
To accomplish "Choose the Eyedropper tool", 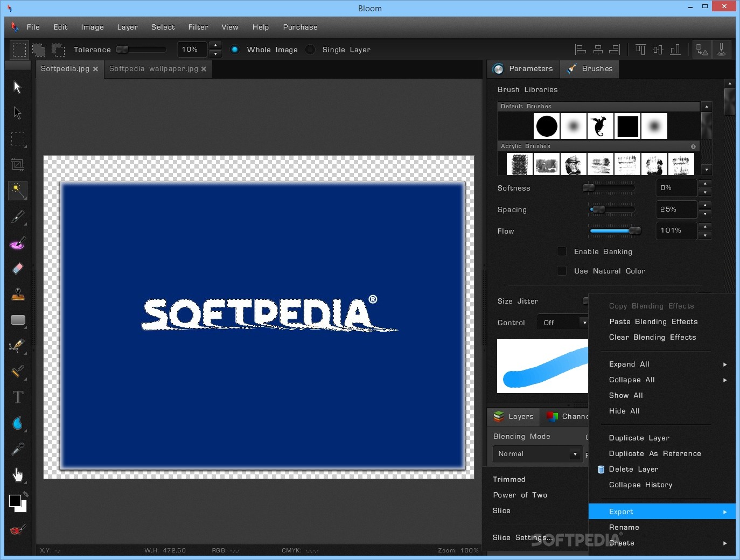I will tap(18, 449).
